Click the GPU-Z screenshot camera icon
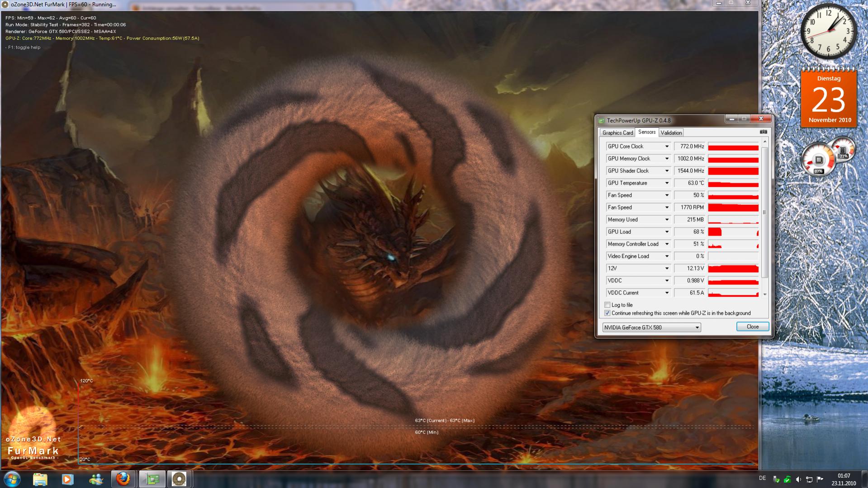Viewport: 868px width, 488px height. (x=764, y=132)
